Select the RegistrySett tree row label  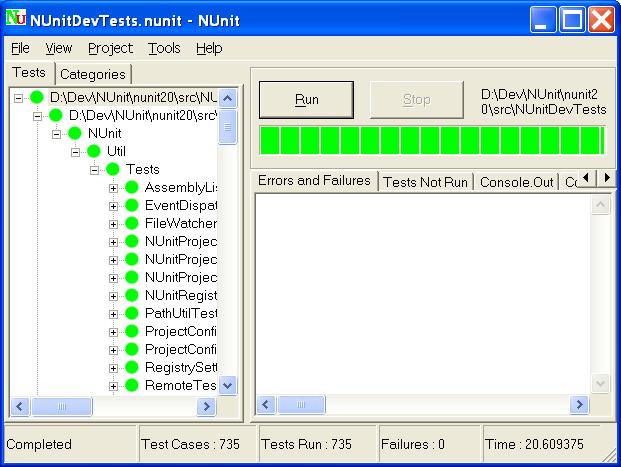pos(181,368)
